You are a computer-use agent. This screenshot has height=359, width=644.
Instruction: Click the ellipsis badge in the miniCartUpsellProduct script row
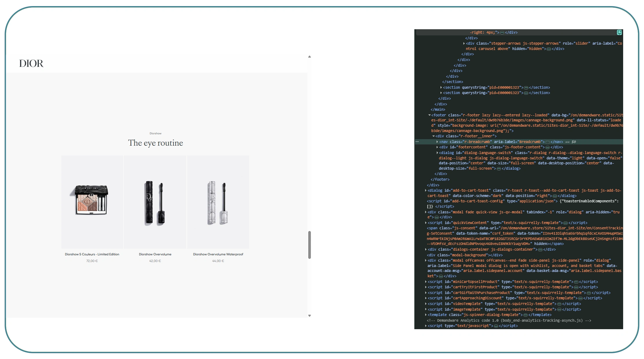(x=576, y=282)
